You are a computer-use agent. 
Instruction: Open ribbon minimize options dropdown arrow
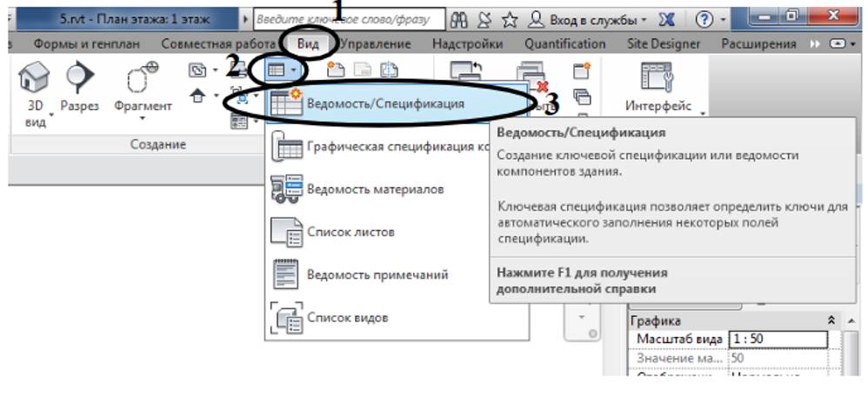pyautogui.click(x=853, y=44)
